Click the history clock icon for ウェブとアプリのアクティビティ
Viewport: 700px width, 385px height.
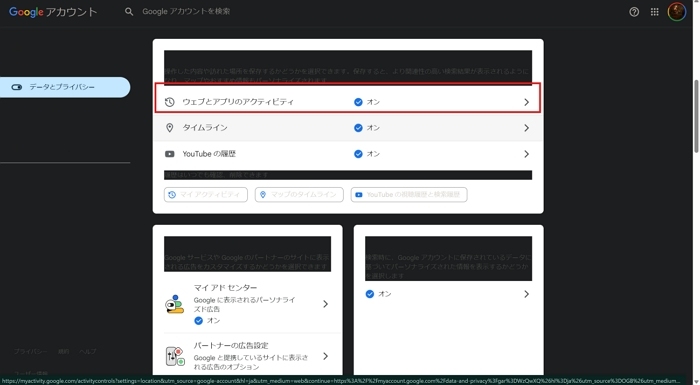170,102
